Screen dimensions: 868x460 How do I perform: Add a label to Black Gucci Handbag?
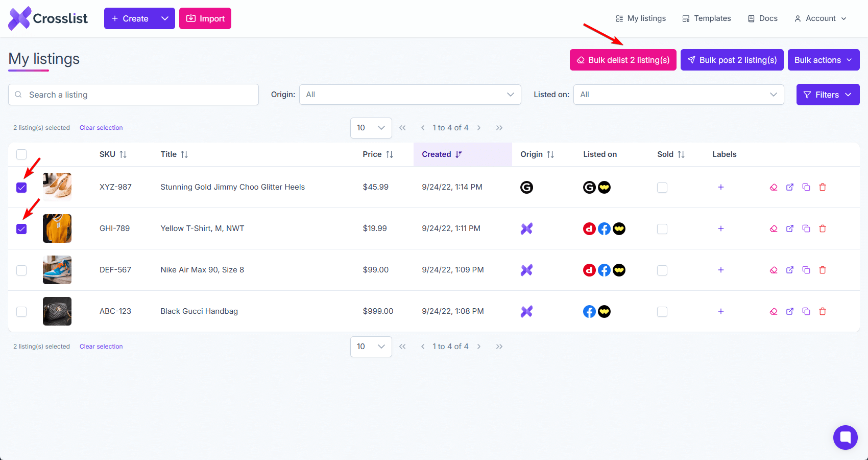tap(721, 311)
